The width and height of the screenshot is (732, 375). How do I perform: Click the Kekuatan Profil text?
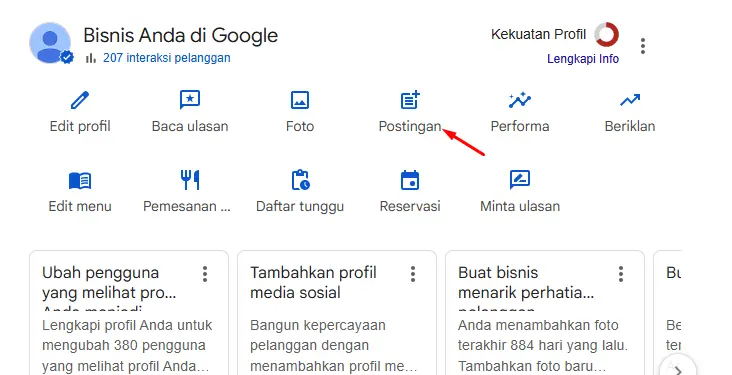(x=538, y=34)
